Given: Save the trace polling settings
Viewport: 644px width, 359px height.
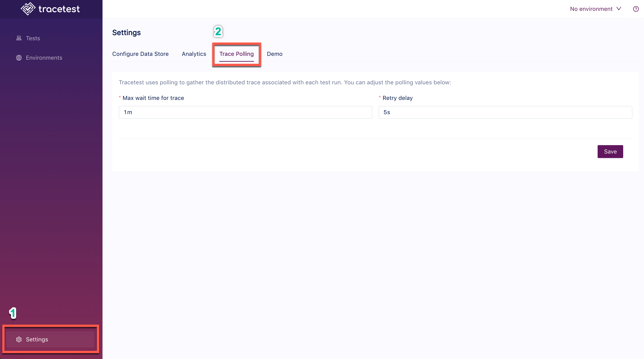Looking at the screenshot, I should coord(610,151).
